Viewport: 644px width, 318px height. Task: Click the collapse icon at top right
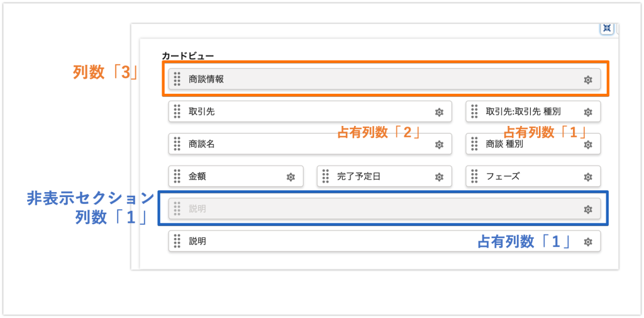pyautogui.click(x=607, y=28)
